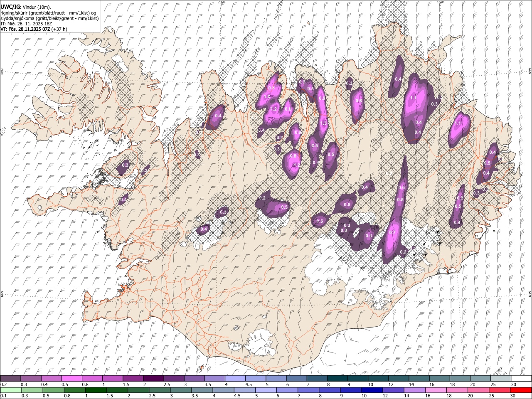Click the 1.0 snowfall value on the map
The width and height of the screenshot is (532, 399).
point(267,96)
